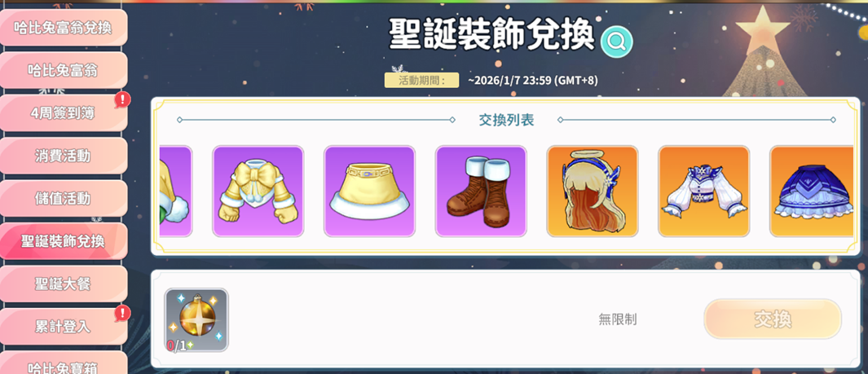Pick the blonde angel halo hairstyle item
868x374 pixels.
click(x=593, y=191)
